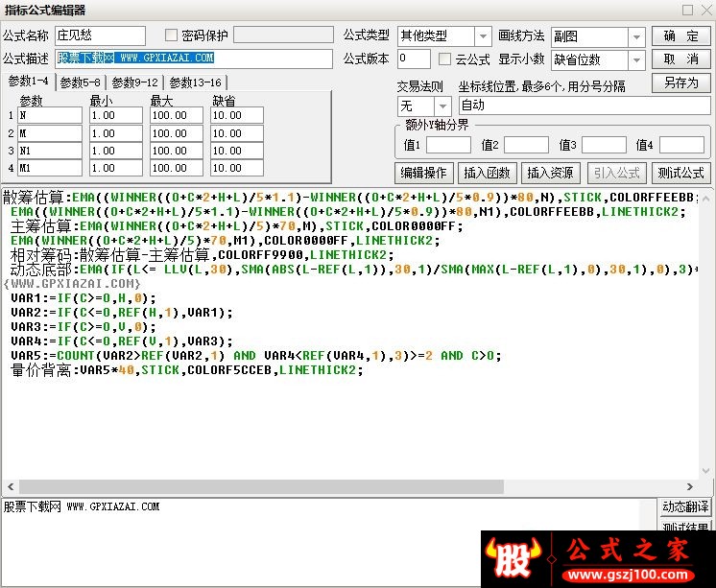Click the 确定 (confirm) button
This screenshot has height=588, width=716.
pos(680,36)
